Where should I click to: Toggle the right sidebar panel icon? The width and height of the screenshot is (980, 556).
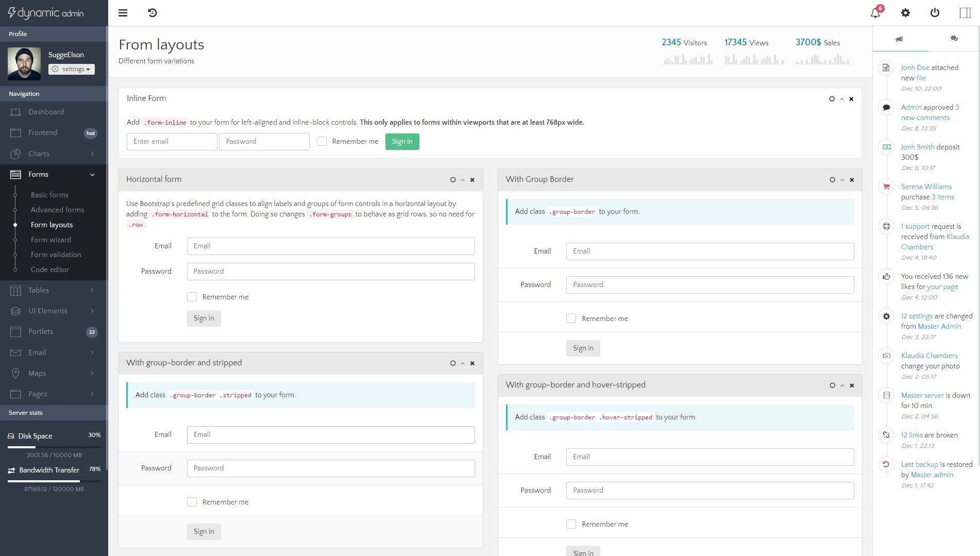tap(965, 13)
